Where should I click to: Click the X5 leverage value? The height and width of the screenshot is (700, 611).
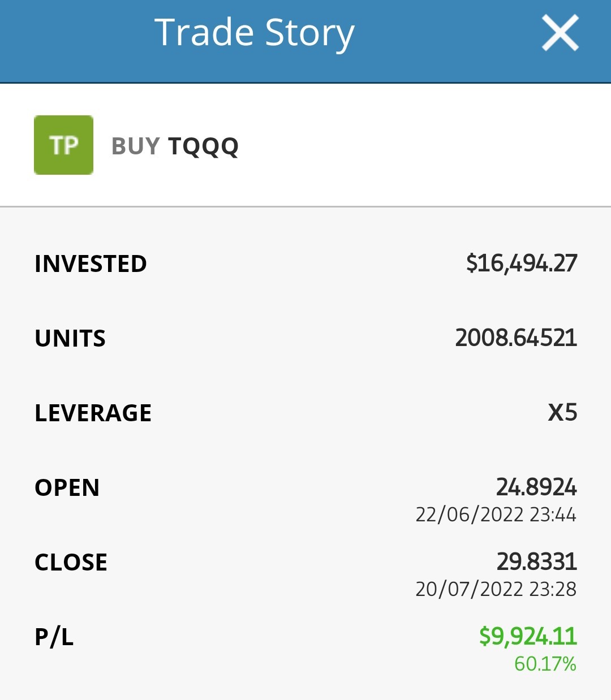[562, 413]
